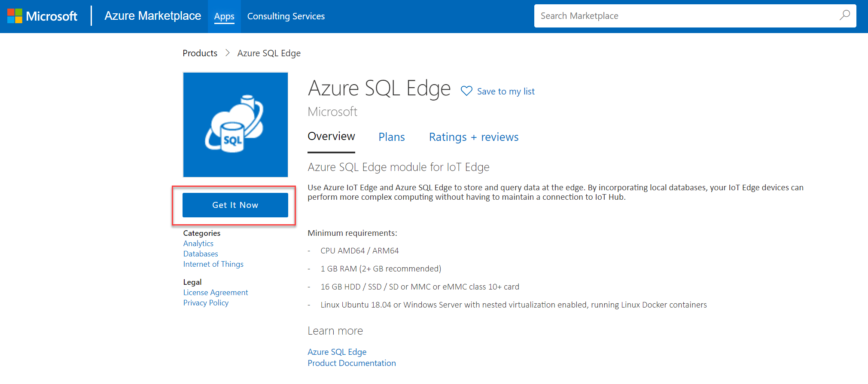Screen dimensions: 868x384
Task: Open the Databases category link
Action: (201, 254)
